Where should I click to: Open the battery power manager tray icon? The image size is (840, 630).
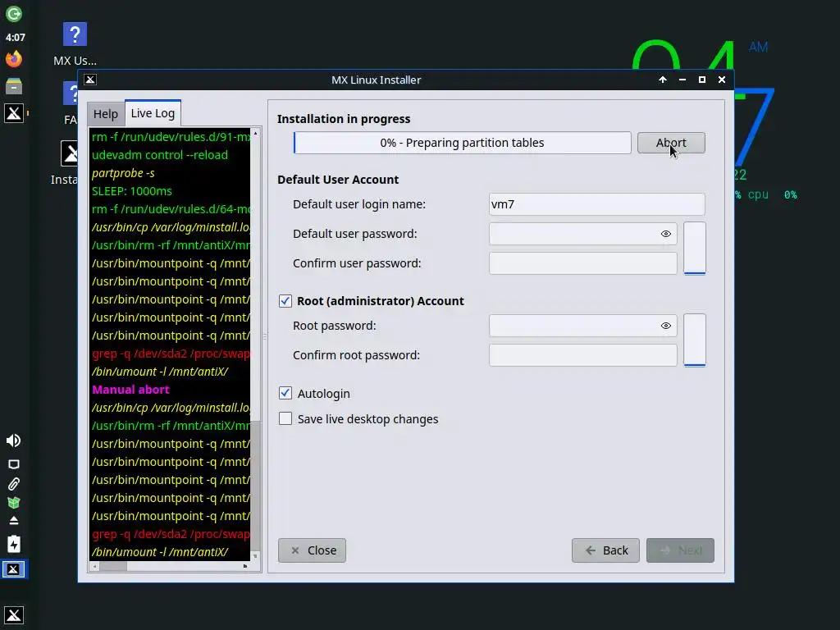(x=13, y=544)
